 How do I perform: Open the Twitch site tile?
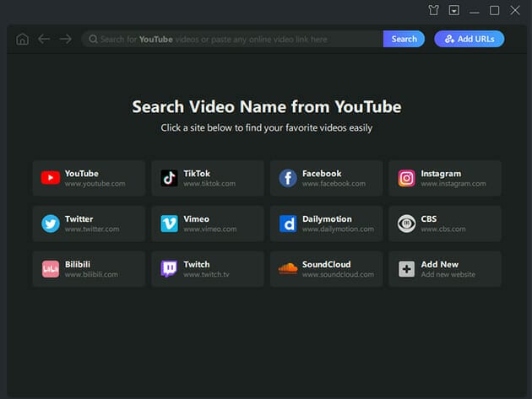click(208, 269)
